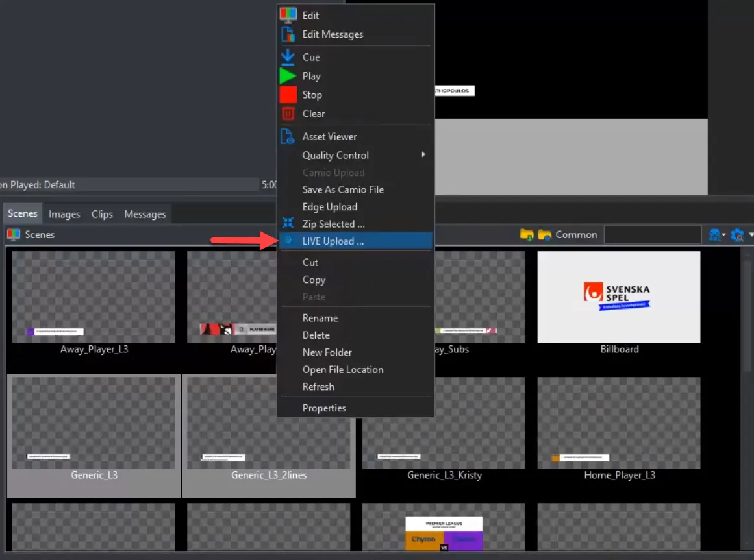Switch to the Scenes tab
The image size is (754, 560).
click(x=23, y=213)
